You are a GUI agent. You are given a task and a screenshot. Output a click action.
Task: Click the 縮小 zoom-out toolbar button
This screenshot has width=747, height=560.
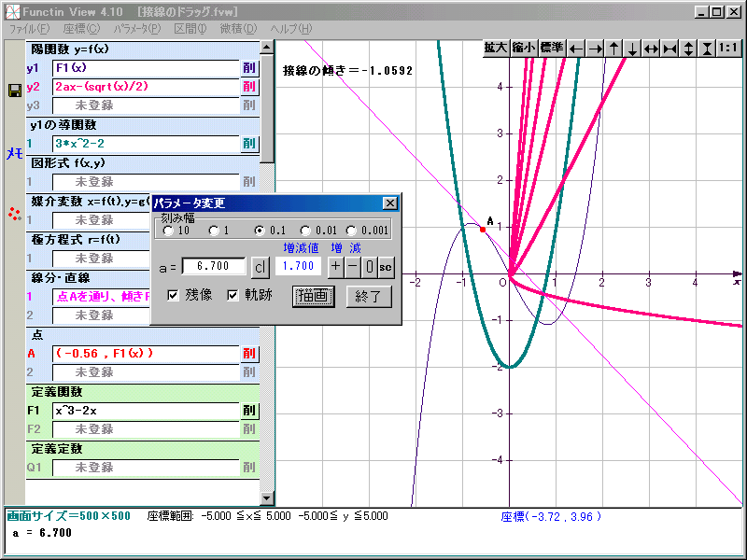coord(524,49)
